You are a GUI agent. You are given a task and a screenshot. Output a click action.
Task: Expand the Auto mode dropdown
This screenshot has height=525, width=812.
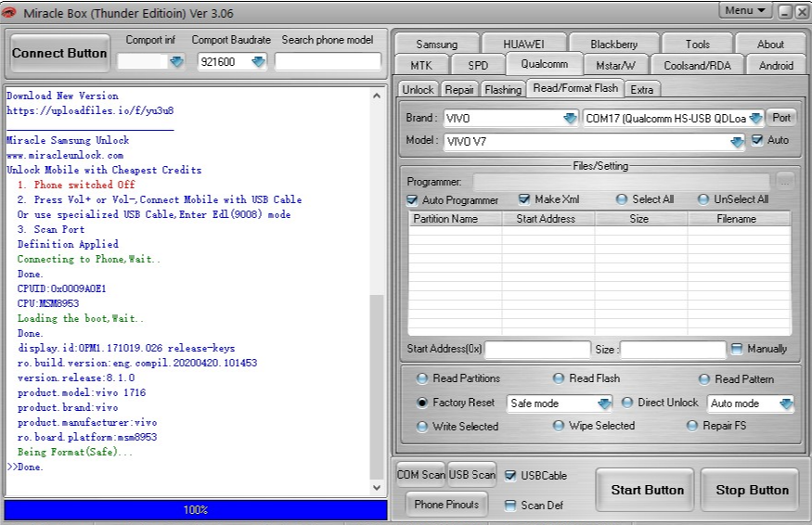click(x=786, y=403)
